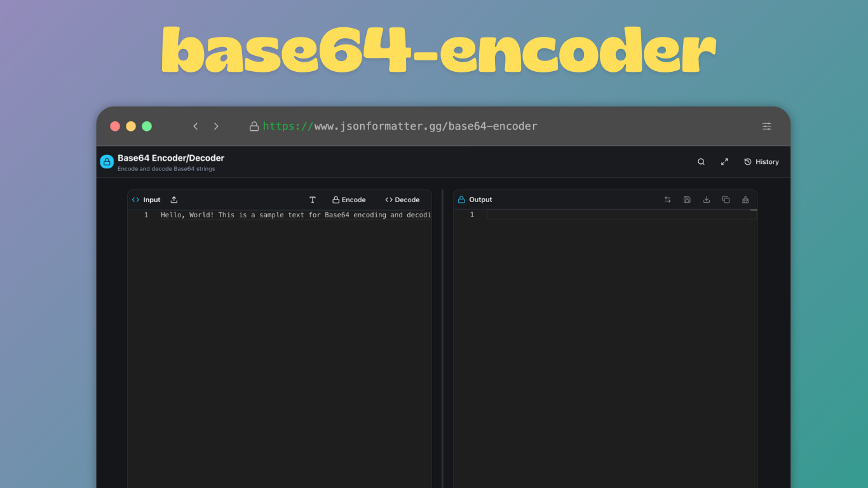
Task: Toggle fullscreen with the expand arrows icon
Action: [x=724, y=162]
